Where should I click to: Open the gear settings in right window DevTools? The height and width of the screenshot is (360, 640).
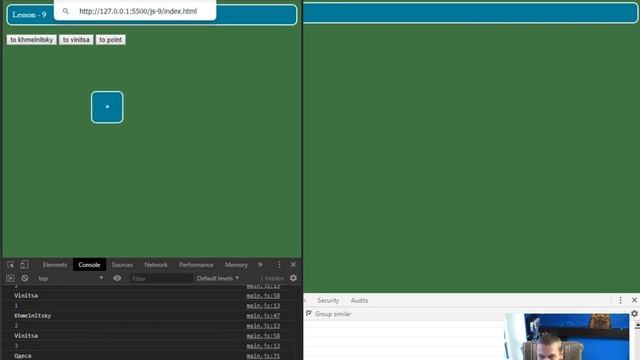tap(634, 313)
